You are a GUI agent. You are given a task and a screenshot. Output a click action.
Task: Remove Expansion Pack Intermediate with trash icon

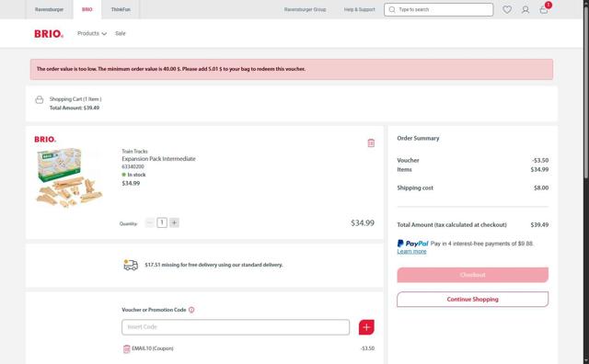371,143
